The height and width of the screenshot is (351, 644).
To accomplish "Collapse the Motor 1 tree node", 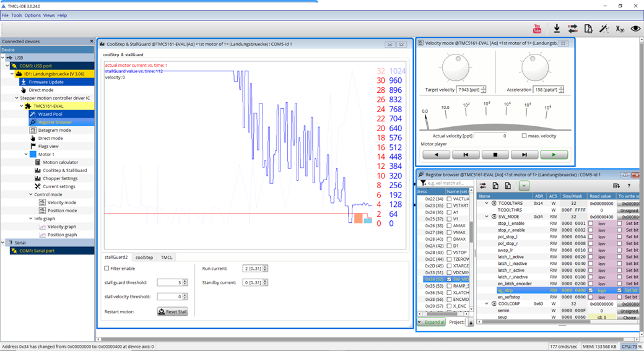I will (x=26, y=154).
